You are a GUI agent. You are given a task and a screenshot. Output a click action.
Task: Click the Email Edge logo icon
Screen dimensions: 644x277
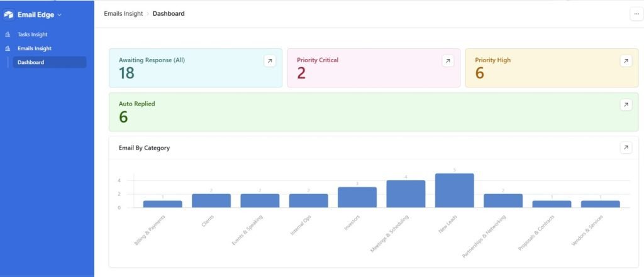click(x=9, y=14)
